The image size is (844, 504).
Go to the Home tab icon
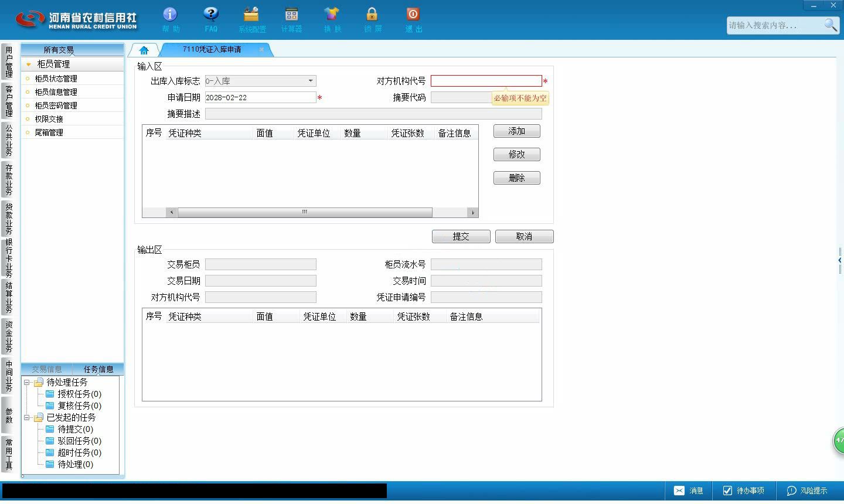click(x=144, y=50)
